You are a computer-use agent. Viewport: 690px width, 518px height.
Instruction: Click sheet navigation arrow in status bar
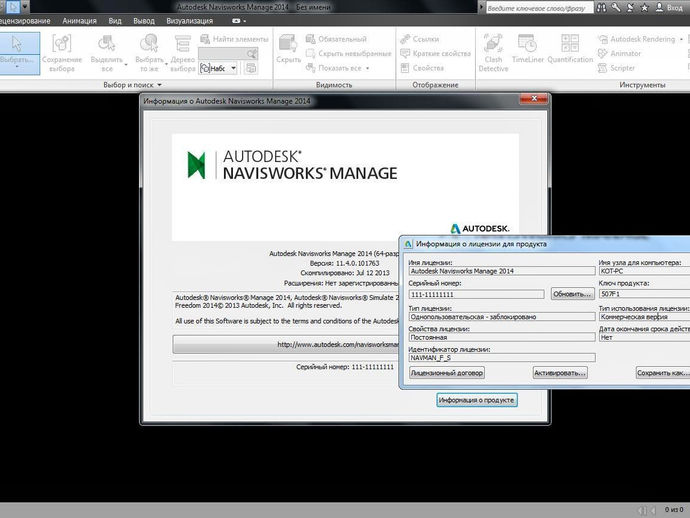[653, 510]
